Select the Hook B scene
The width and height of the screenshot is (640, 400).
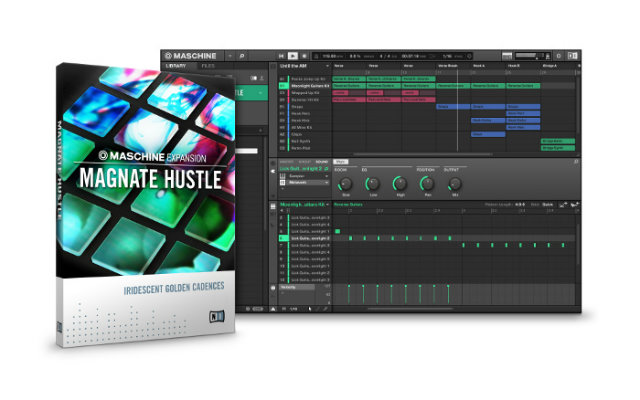514,66
